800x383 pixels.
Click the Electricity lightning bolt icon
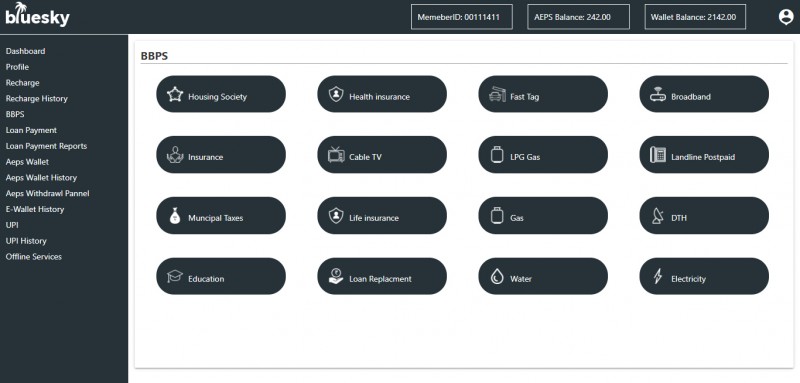[658, 276]
